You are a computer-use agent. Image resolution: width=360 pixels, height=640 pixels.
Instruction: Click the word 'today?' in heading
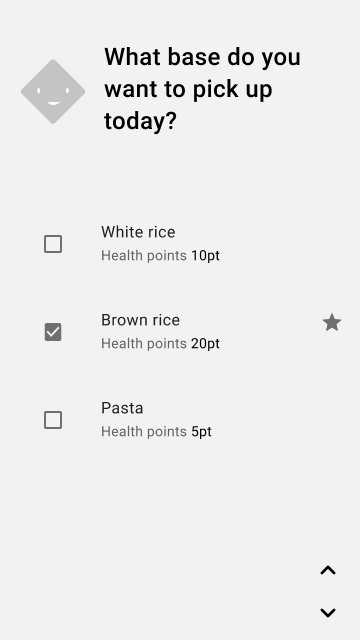pyautogui.click(x=140, y=121)
